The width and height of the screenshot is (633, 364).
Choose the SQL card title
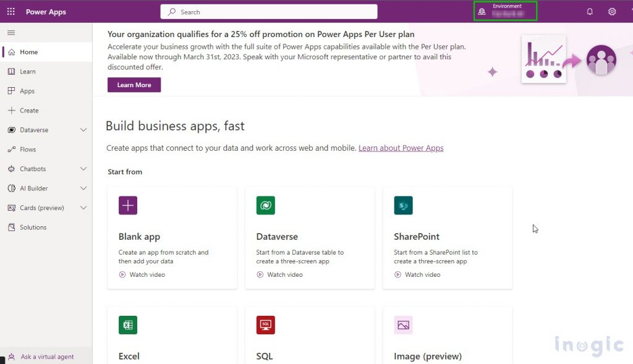pyautogui.click(x=265, y=357)
